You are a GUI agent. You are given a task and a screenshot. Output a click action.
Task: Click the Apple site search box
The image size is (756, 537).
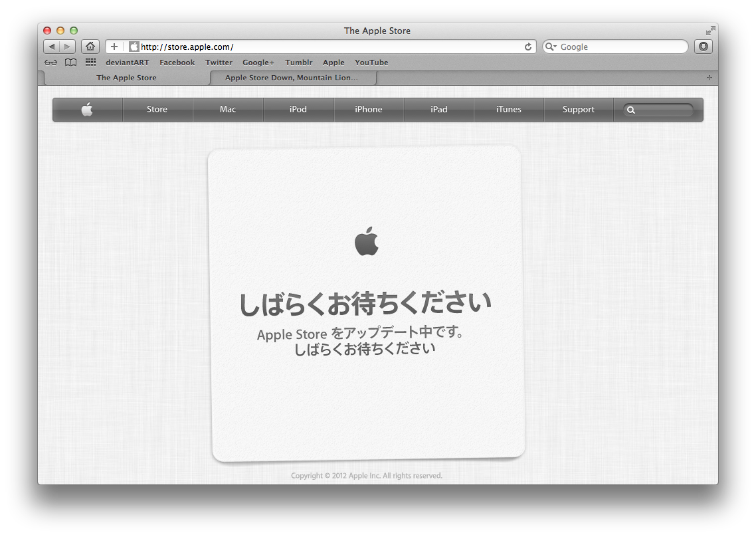[658, 110]
